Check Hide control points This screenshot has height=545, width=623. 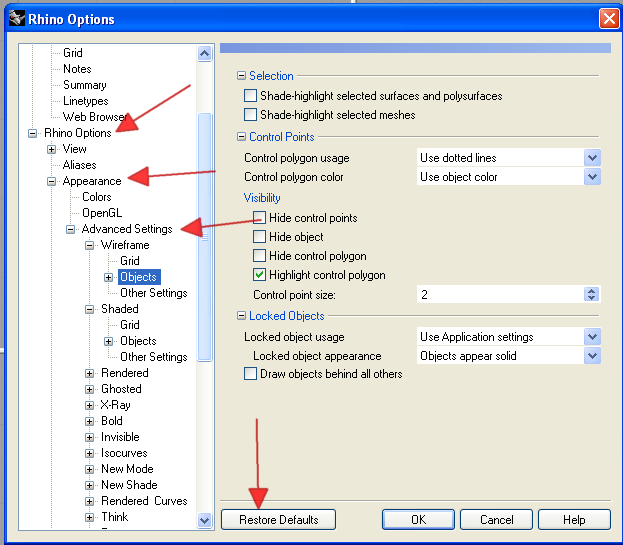(x=259, y=218)
